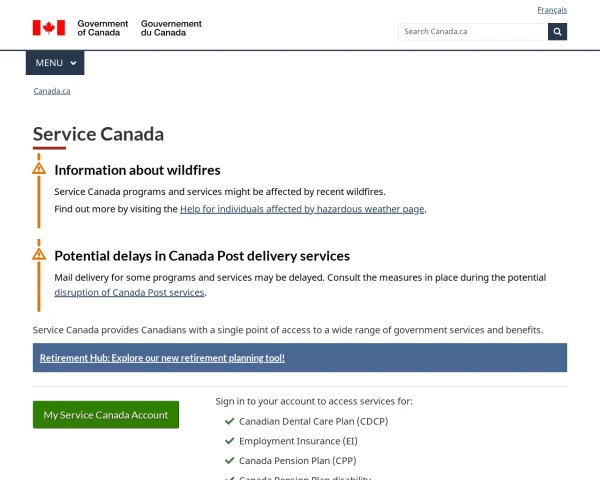This screenshot has height=480, width=600.
Task: Click the Information about wildfires heading
Action: pyautogui.click(x=137, y=170)
